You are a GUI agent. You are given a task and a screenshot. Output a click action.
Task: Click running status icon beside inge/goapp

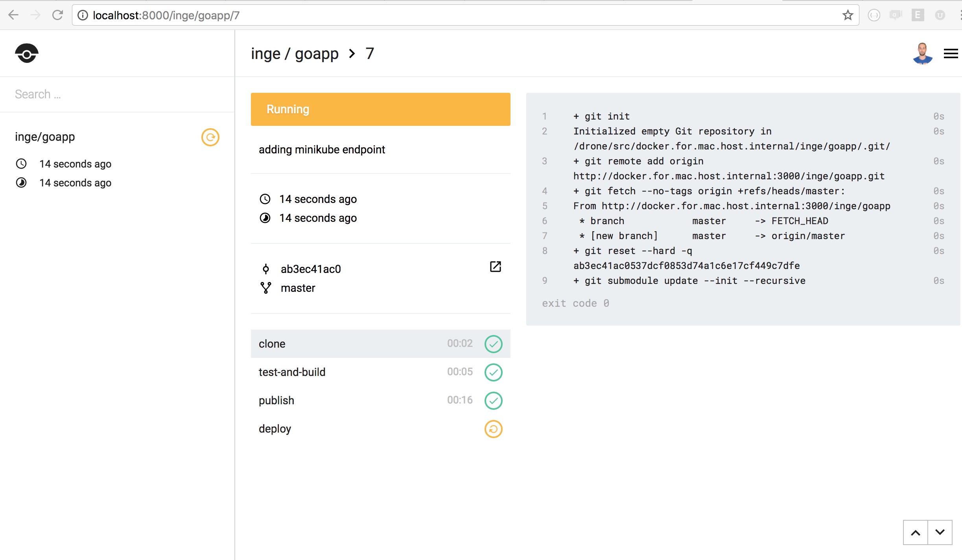210,137
